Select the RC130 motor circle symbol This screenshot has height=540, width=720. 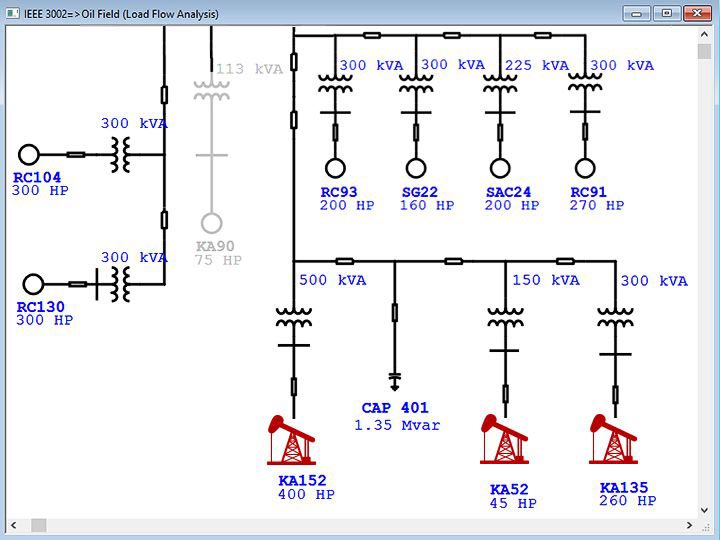click(x=34, y=284)
